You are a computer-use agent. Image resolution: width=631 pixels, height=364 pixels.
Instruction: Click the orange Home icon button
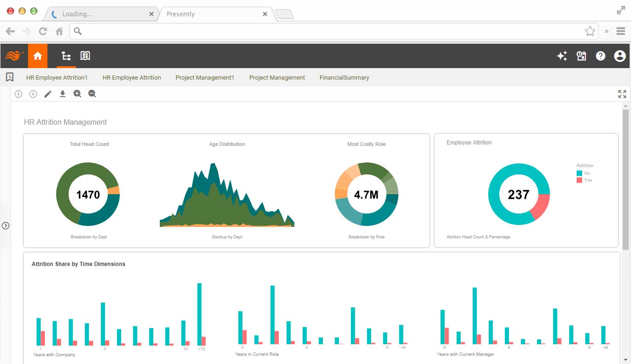tap(38, 56)
